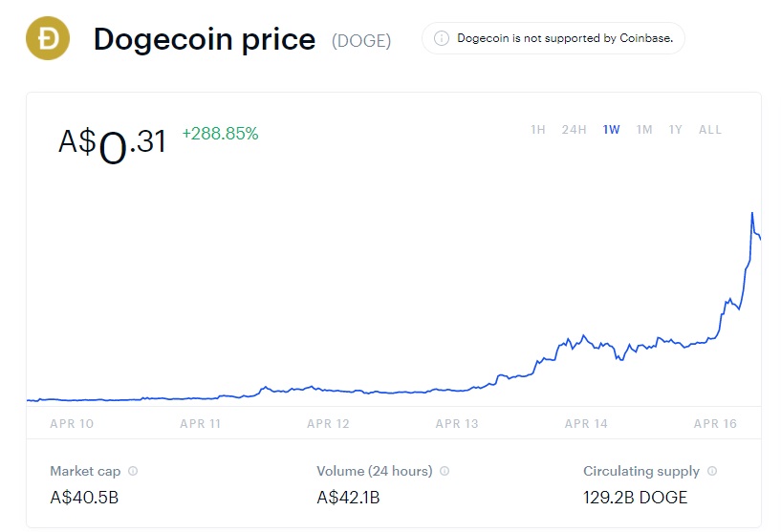Click the A$0.31 price value
The image size is (781, 532).
[113, 142]
